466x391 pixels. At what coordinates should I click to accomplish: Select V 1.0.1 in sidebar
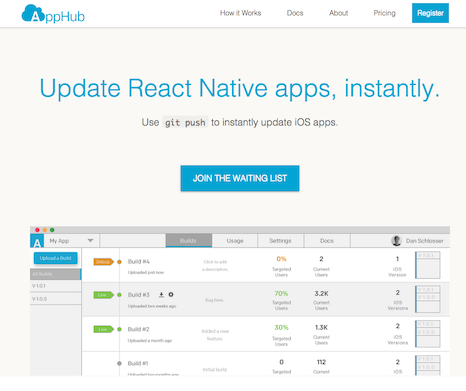[55, 286]
